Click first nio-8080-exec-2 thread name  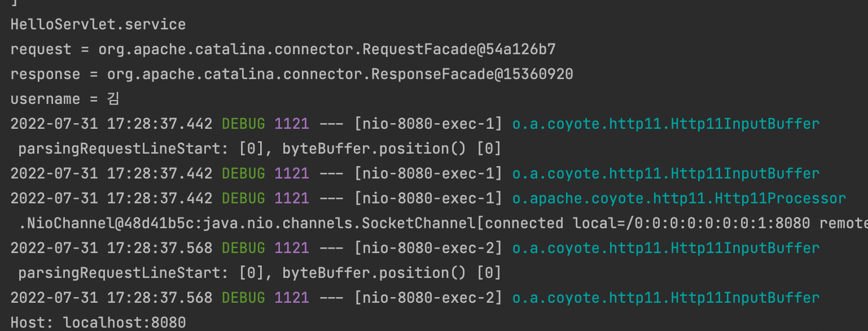428,249
